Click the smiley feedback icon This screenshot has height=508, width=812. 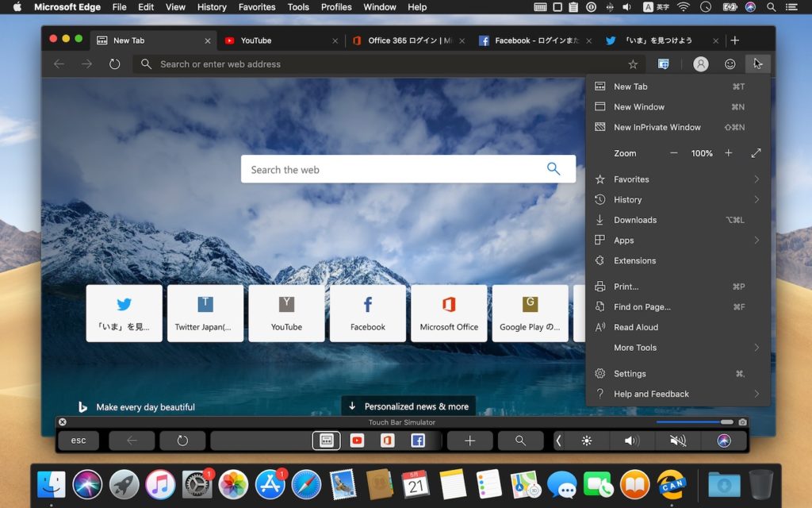730,64
